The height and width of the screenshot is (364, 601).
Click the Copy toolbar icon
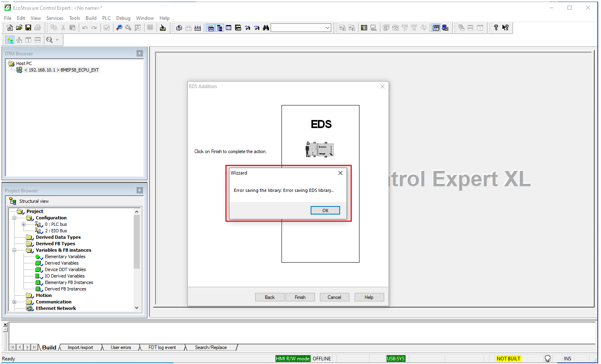click(x=54, y=28)
